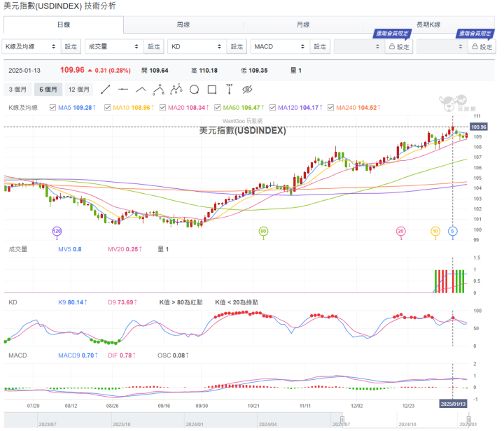Click the MV5 0.8 volume value
This screenshot has height=431, width=504.
[x=70, y=249]
